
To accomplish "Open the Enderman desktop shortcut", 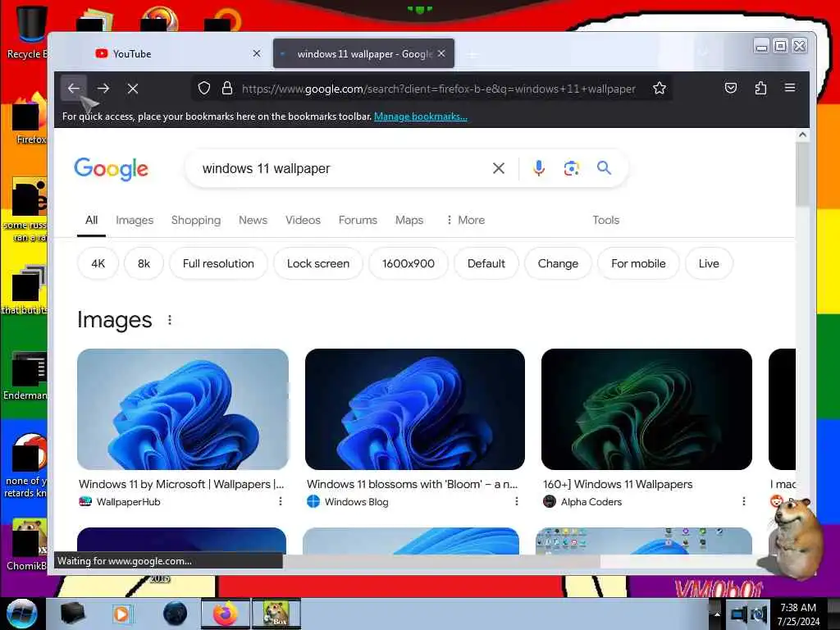I will pos(25,376).
